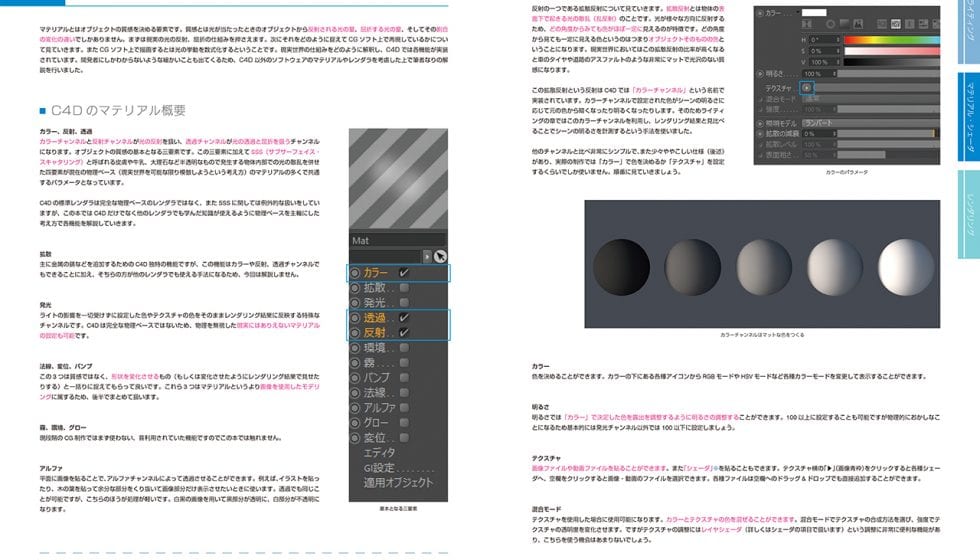Click the saturation white-to-red slider
The image size is (980, 560).
tap(892, 51)
